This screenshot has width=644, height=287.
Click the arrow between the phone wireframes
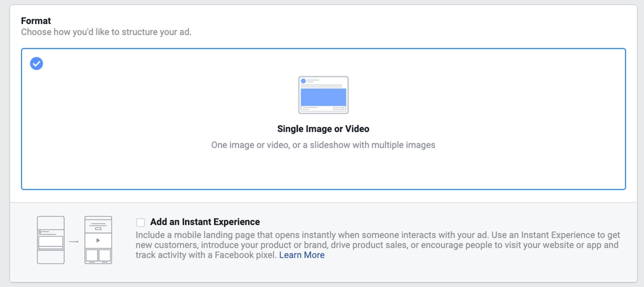tap(74, 241)
